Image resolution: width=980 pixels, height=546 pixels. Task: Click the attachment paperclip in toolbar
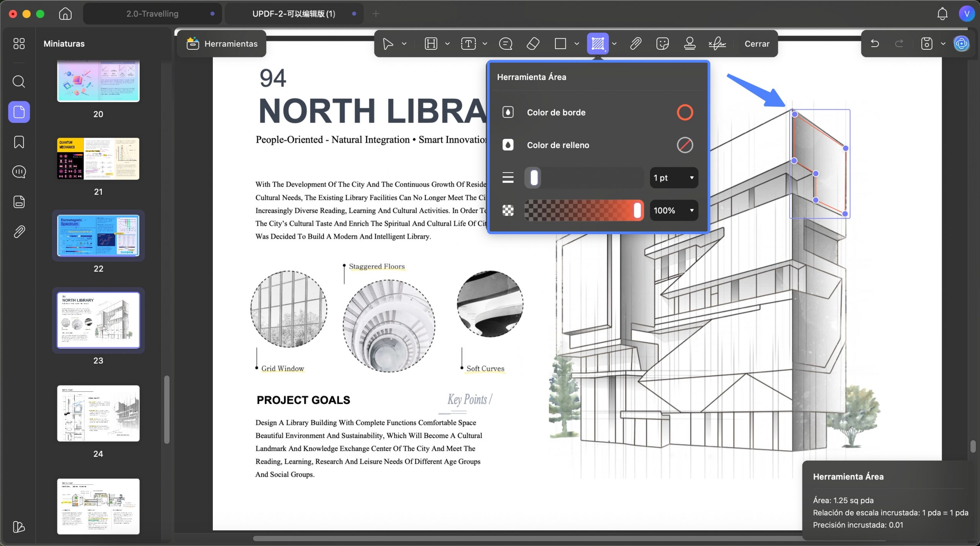[636, 44]
